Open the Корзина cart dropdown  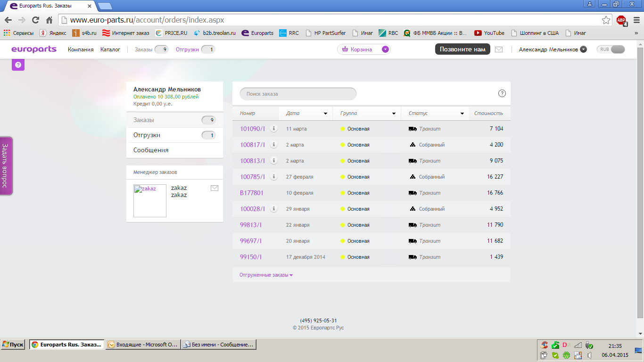[x=385, y=49]
